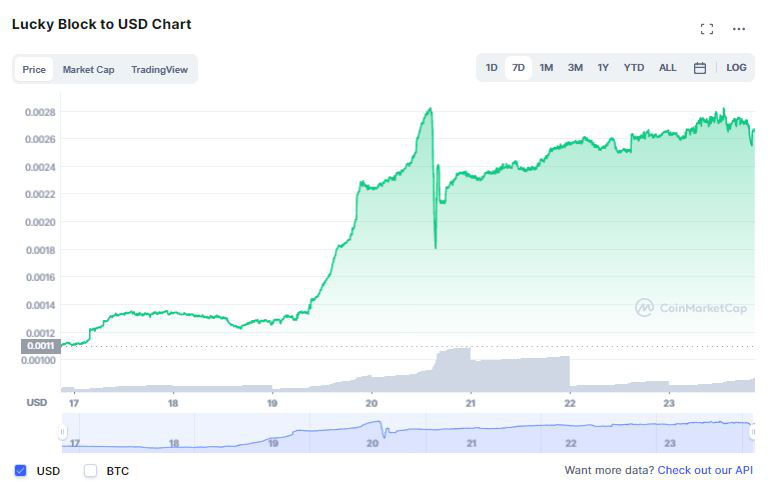Screen dimensions: 774x482
Task: Select the 1D time range
Action: point(491,68)
